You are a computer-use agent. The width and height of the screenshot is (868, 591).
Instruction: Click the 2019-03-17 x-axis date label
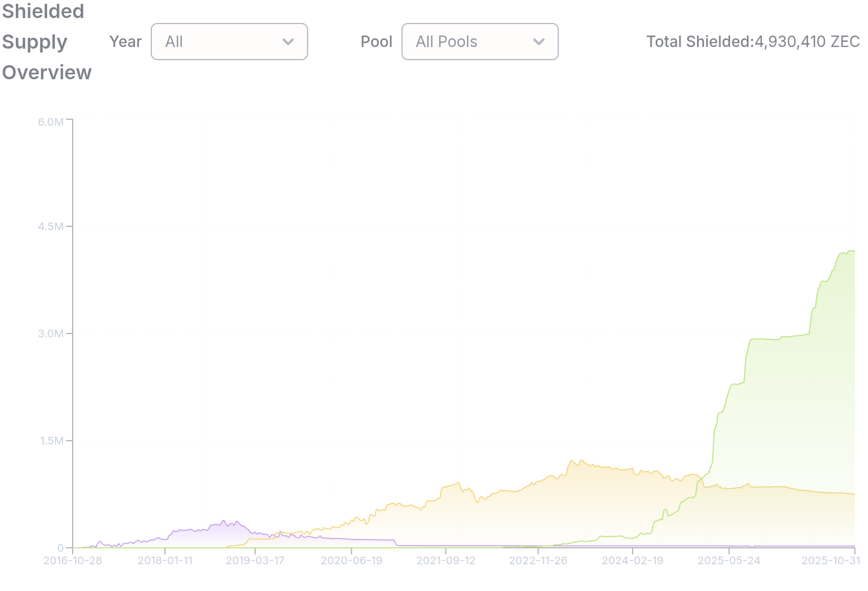tap(255, 560)
